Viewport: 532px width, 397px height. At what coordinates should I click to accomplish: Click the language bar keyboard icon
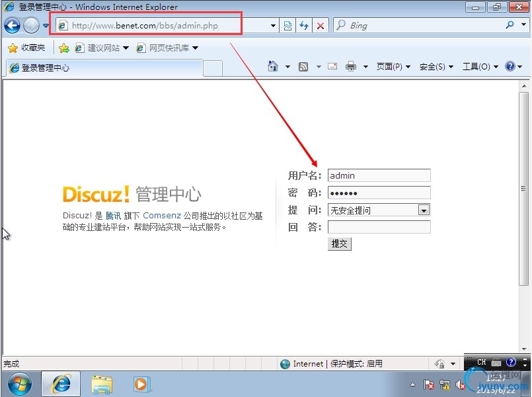[x=496, y=363]
